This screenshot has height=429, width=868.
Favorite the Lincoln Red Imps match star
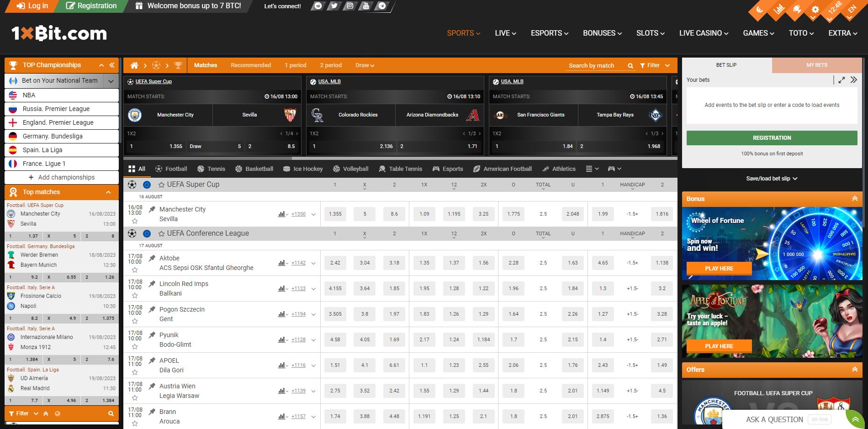tap(135, 296)
